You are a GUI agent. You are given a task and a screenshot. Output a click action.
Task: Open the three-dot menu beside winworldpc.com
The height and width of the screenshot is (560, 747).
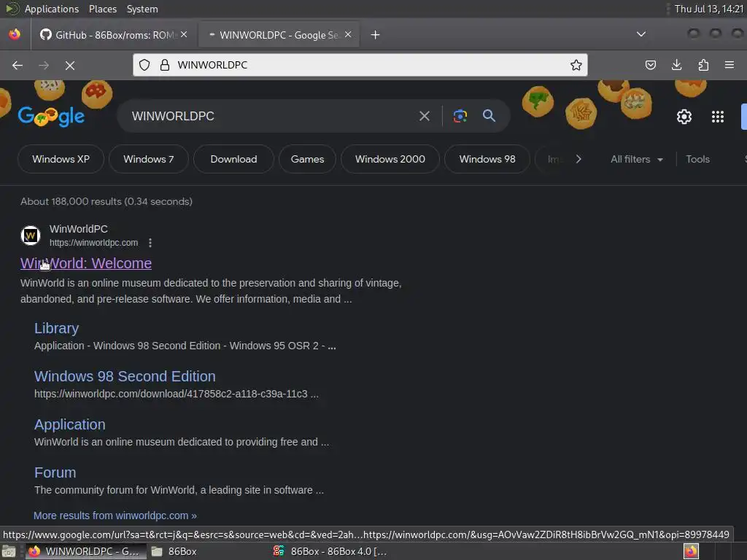click(x=150, y=243)
